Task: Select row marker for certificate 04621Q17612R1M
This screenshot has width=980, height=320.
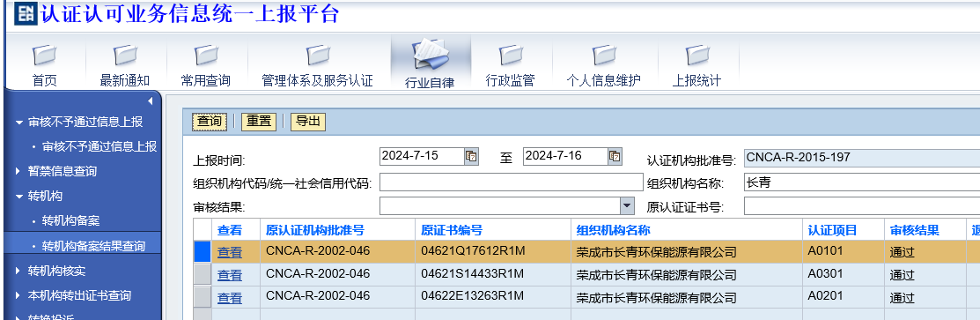Action: coord(203,252)
